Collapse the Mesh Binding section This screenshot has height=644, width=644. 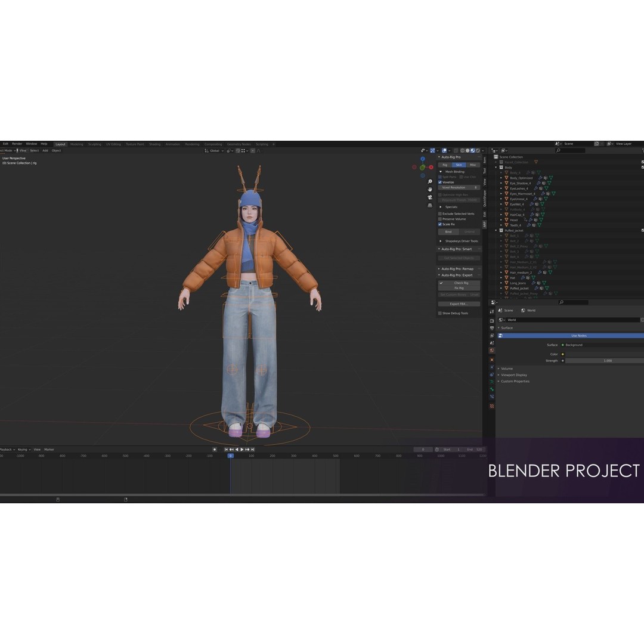click(x=441, y=172)
